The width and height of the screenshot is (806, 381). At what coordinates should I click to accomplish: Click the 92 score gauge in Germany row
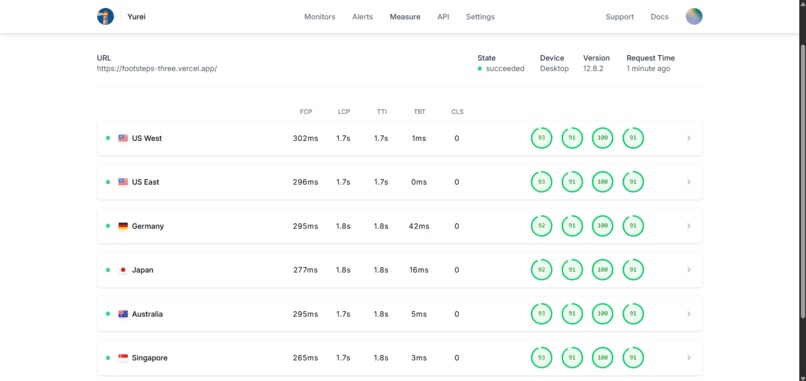541,226
